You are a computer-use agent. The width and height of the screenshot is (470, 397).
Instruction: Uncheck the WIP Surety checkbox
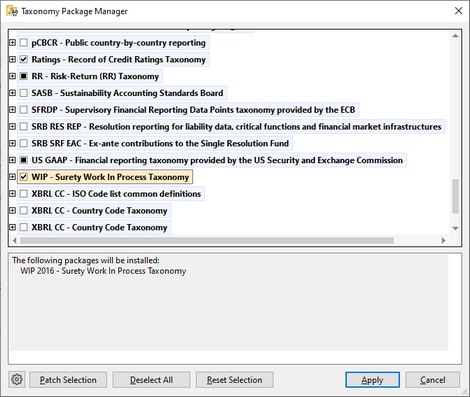[23, 177]
